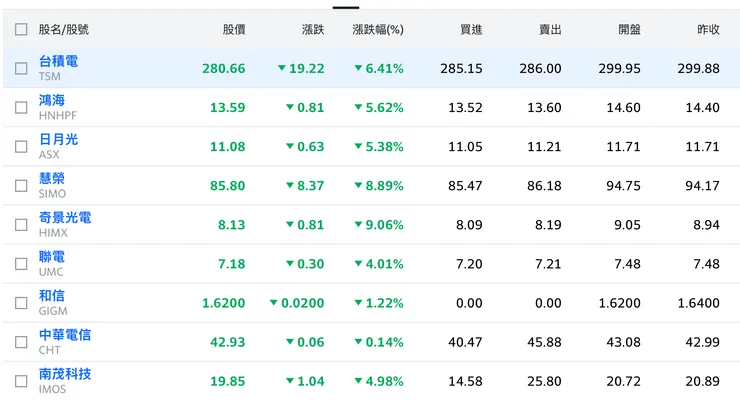This screenshot has height=400, width=740.
Task: Grab the drag handle bar at top
Action: point(346,8)
